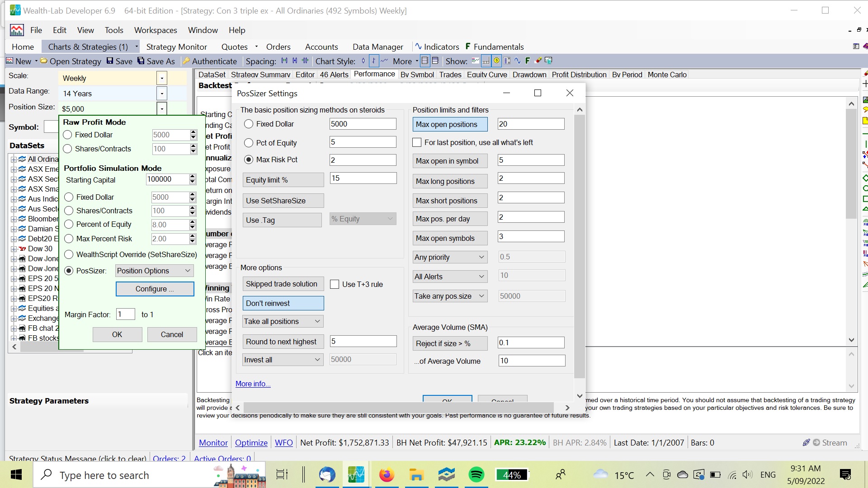
Task: Select Fixed Dollar in PosSizer Settings
Action: pyautogui.click(x=249, y=124)
